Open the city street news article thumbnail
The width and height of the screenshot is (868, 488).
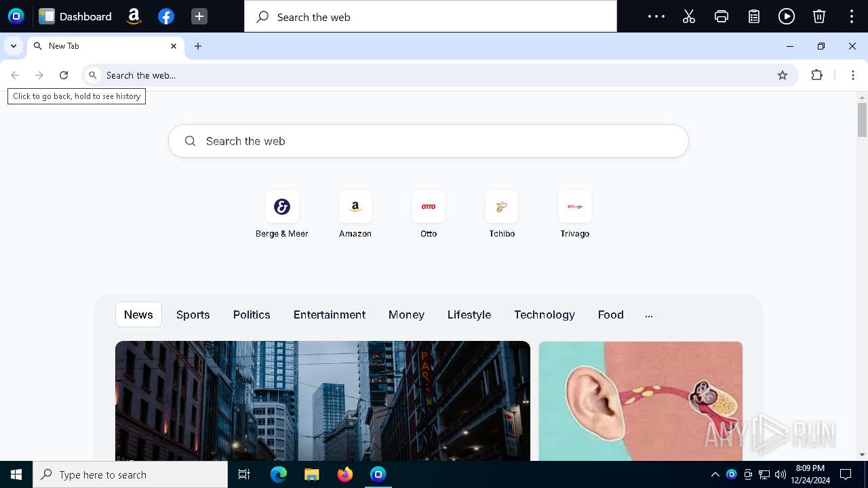[323, 401]
